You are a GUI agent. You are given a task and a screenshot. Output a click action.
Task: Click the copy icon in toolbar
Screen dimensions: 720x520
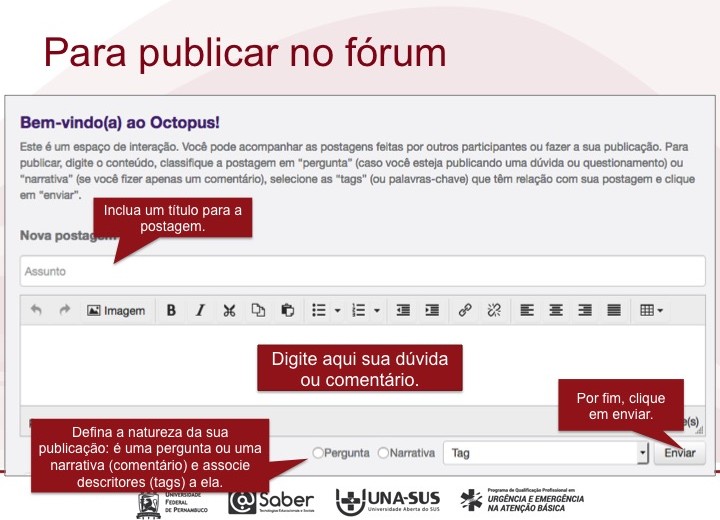[x=258, y=311]
